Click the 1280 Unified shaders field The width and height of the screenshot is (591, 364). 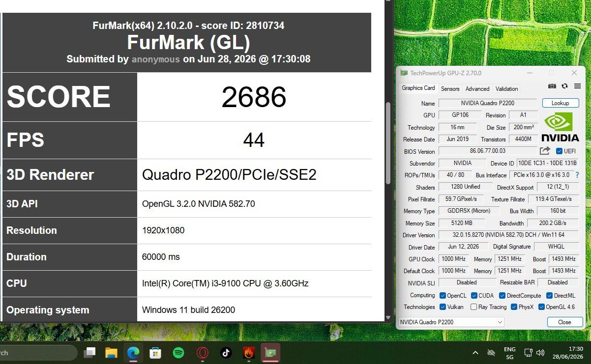[x=466, y=187]
